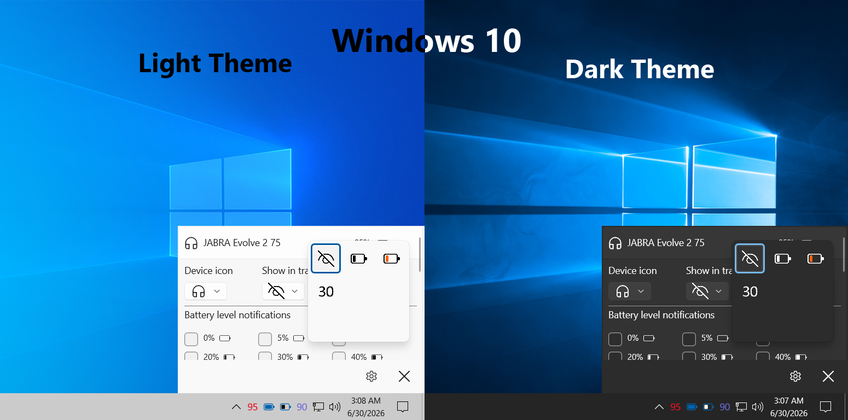
Task: Check the 0% notification box in light panel
Action: pyautogui.click(x=191, y=339)
